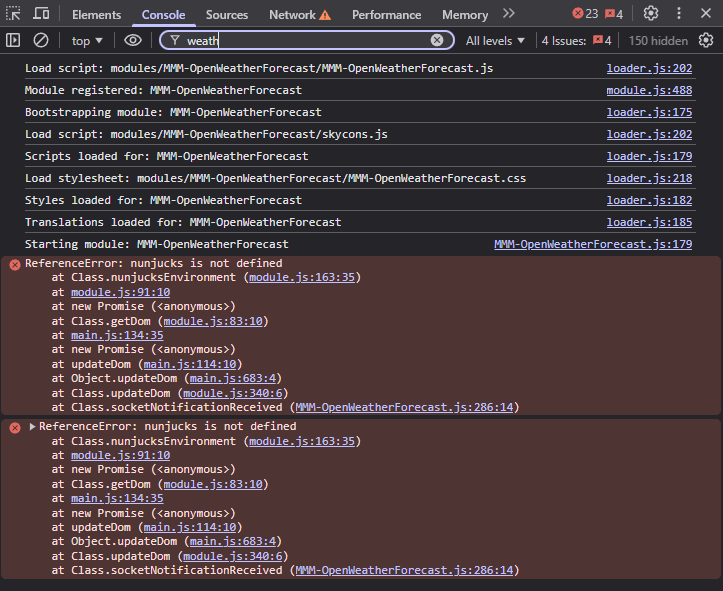
Task: Clear the console with the ban icon
Action: [41, 40]
